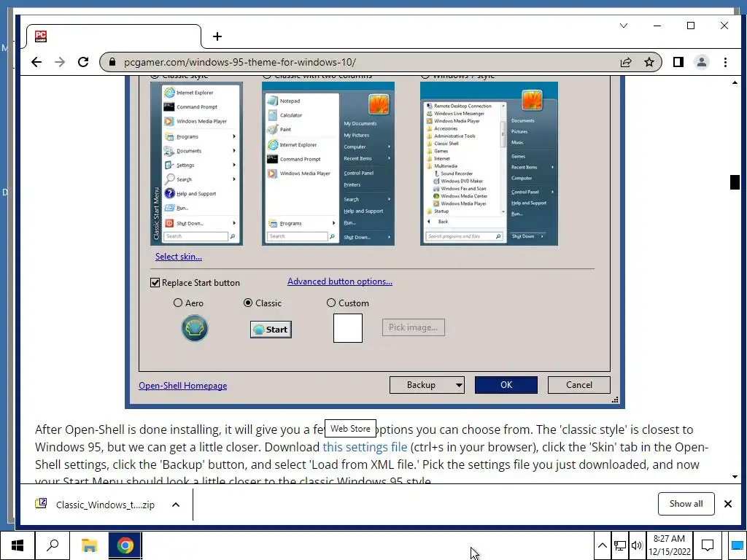This screenshot has height=560, width=747.
Task: Open File Explorer from taskbar
Action: click(x=89, y=545)
